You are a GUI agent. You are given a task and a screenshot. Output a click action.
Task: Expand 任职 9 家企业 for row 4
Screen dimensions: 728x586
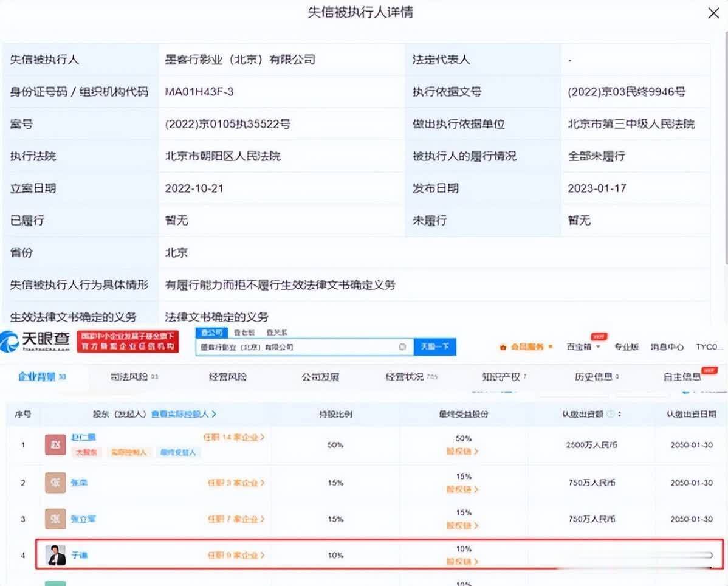pyautogui.click(x=236, y=555)
